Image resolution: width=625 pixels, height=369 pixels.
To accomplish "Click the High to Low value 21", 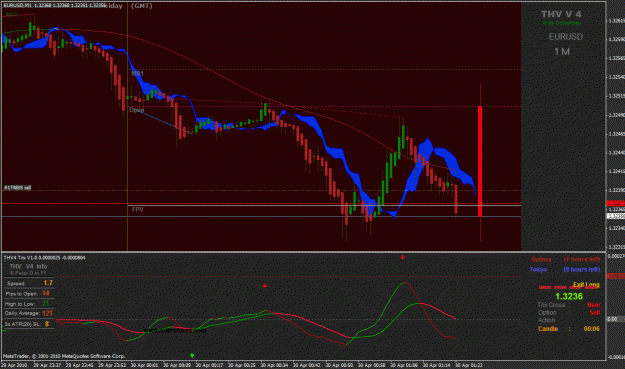I will coord(45,303).
